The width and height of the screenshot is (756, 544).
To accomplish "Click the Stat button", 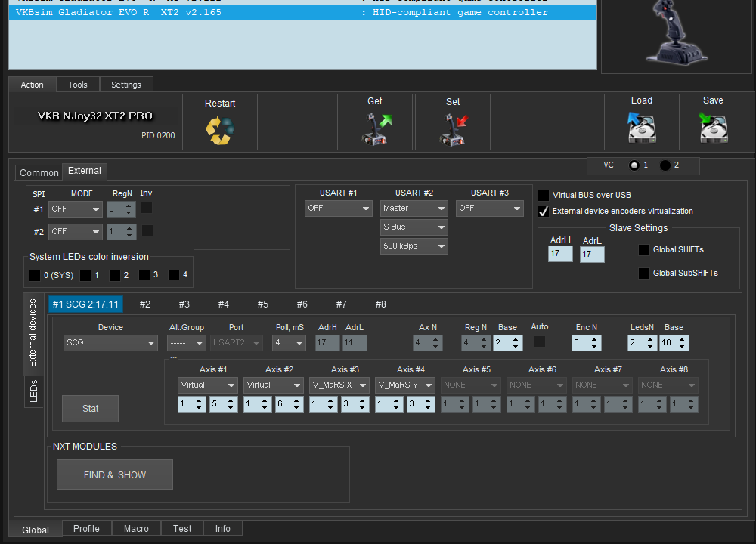I will click(90, 409).
